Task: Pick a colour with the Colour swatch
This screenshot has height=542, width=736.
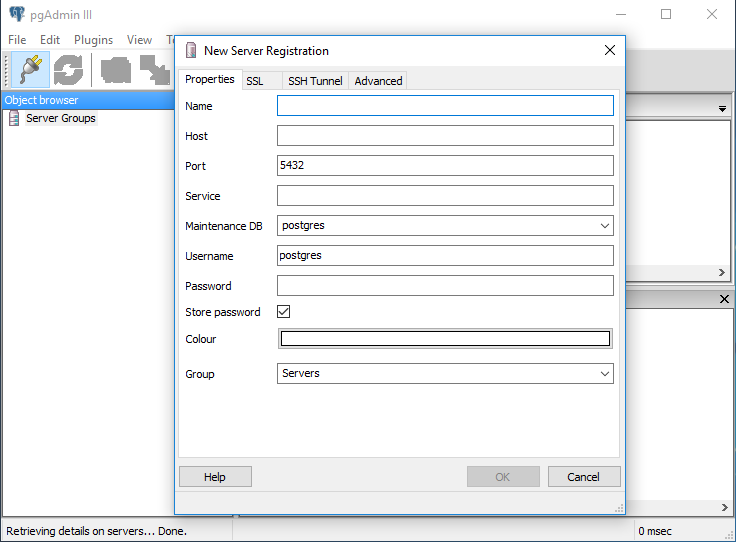Action: coord(445,339)
